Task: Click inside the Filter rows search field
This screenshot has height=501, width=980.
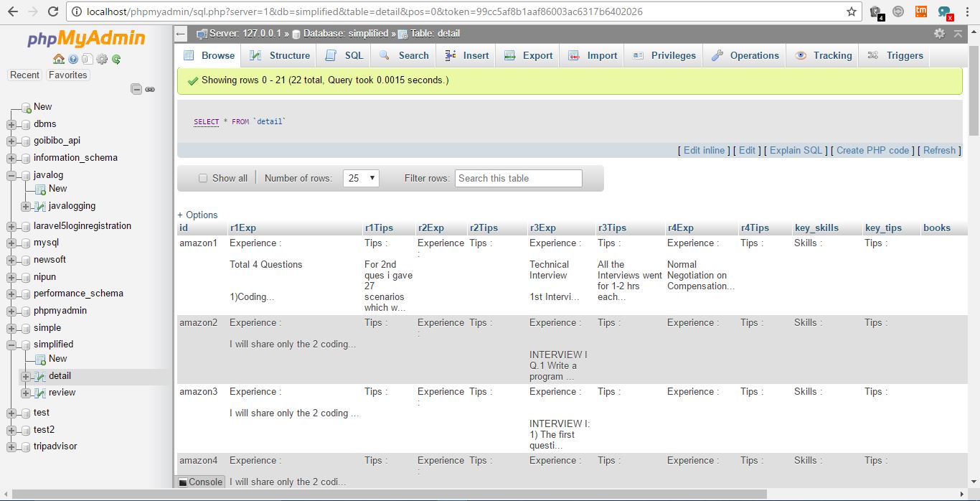Action: [x=519, y=178]
